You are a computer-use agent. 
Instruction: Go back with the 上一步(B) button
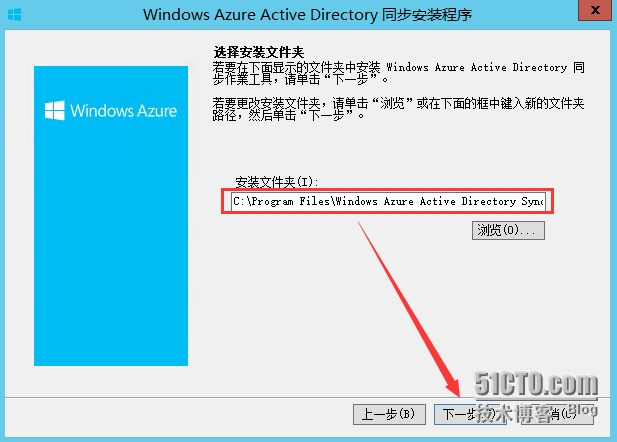389,414
